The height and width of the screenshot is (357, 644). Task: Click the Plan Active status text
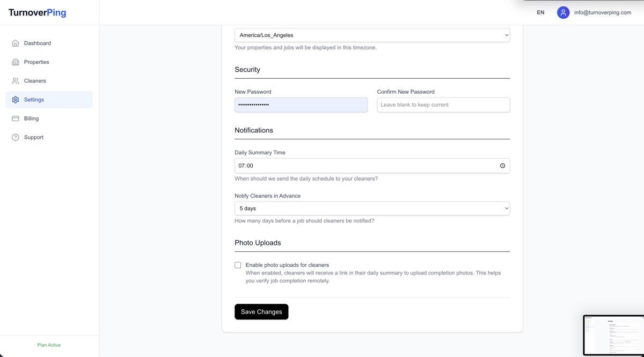[x=49, y=345]
